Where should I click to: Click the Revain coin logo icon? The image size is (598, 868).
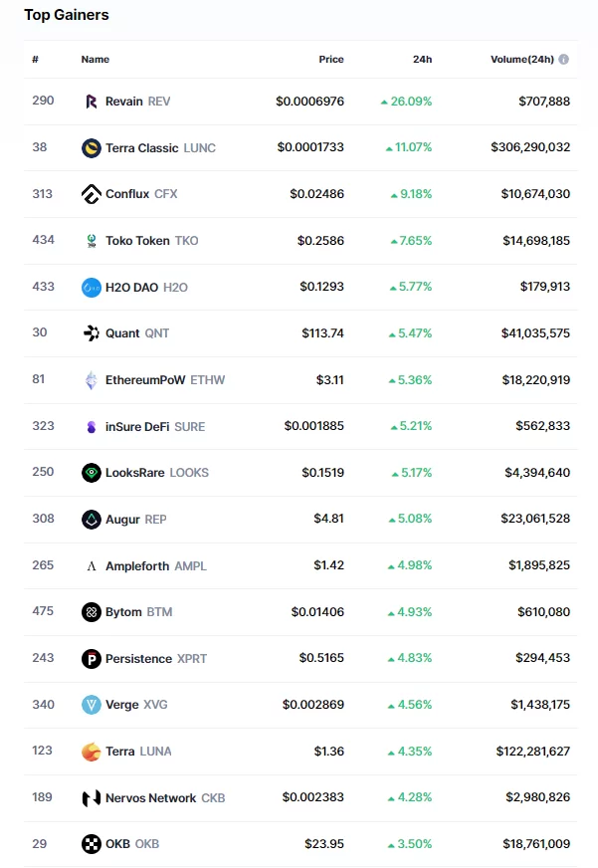pos(92,102)
